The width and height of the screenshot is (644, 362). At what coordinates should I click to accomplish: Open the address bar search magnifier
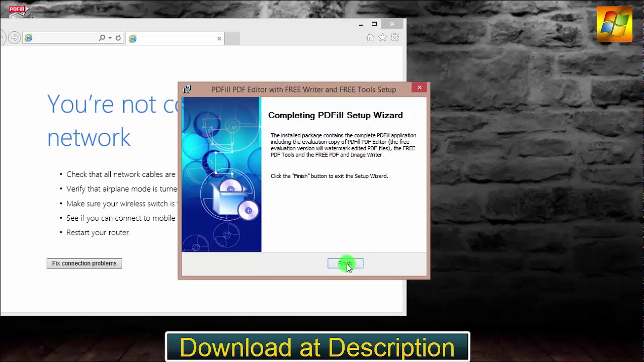[102, 38]
